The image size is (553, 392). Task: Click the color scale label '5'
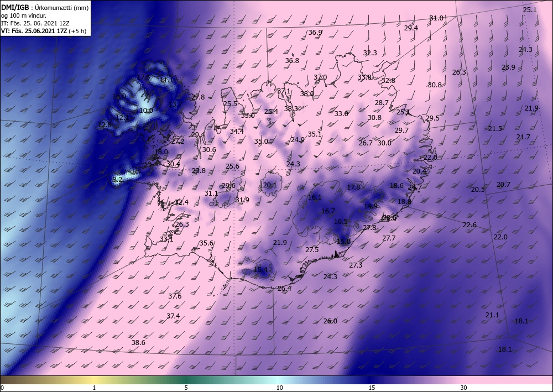pos(186,388)
